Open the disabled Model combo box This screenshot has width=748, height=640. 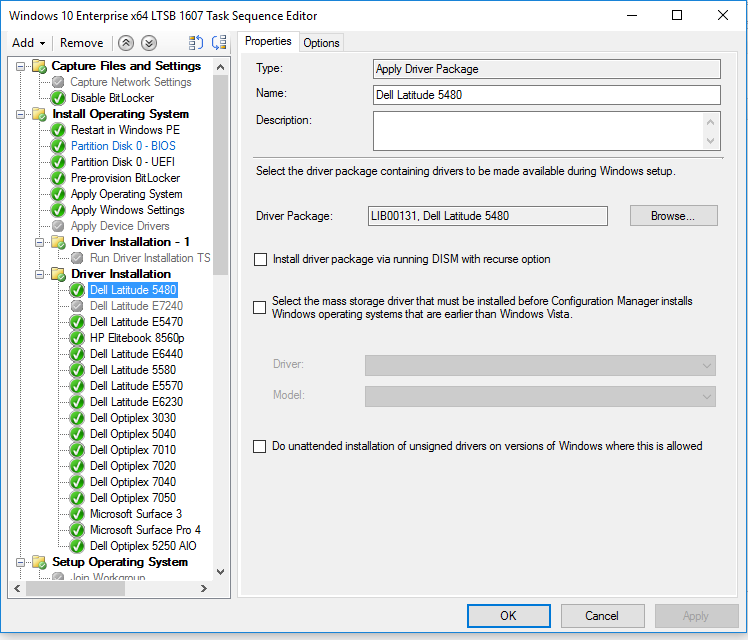(540, 396)
